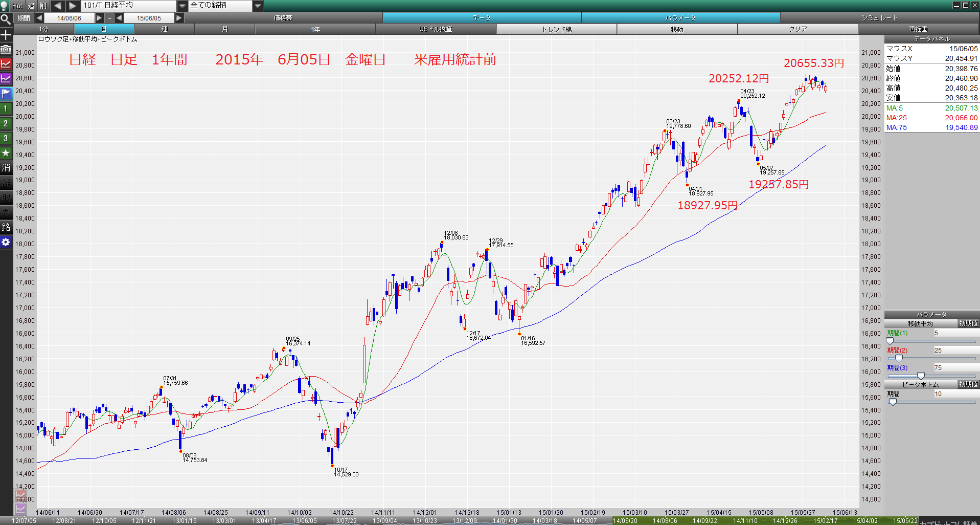Click the lightbulb hint icon
Screen dimensions: 980x525
(5, 6)
